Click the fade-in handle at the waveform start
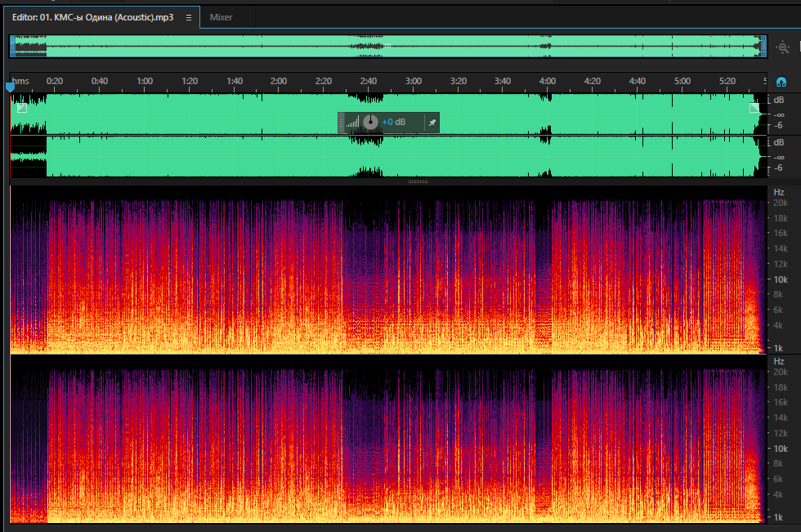This screenshot has width=801, height=532. [x=22, y=108]
